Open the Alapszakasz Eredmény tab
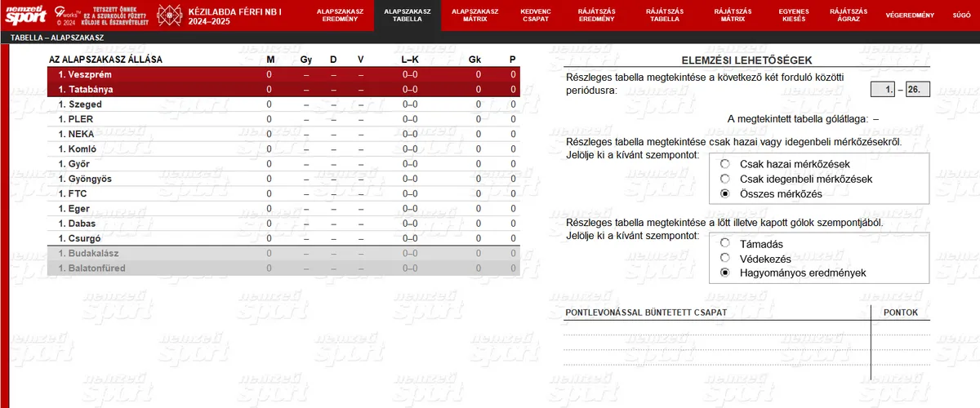The height and width of the screenshot is (408, 980). point(340,16)
